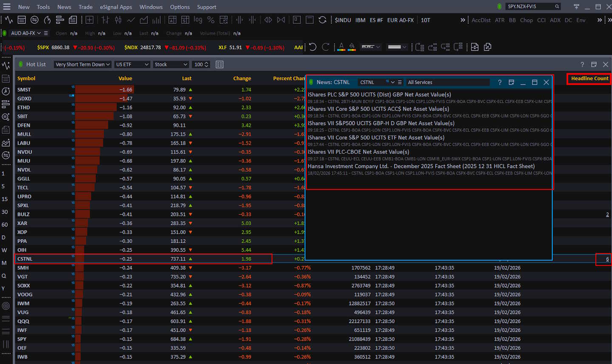Click the 100 row count stepper
Image resolution: width=612 pixels, height=364 pixels.
pos(207,65)
